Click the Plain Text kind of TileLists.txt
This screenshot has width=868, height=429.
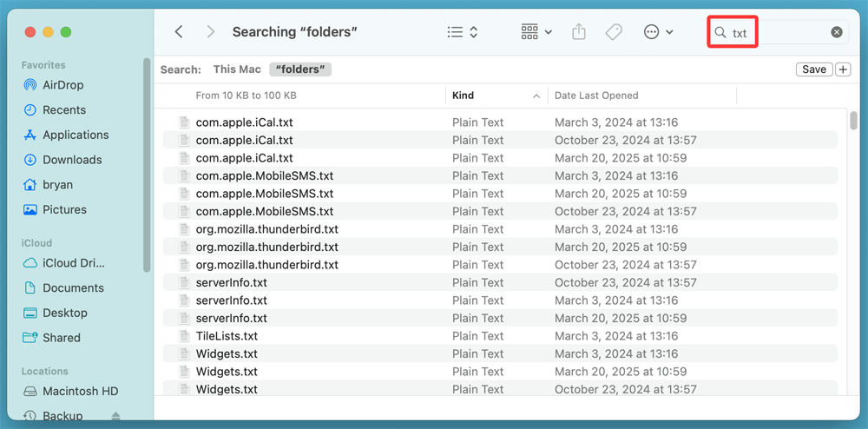tap(477, 335)
